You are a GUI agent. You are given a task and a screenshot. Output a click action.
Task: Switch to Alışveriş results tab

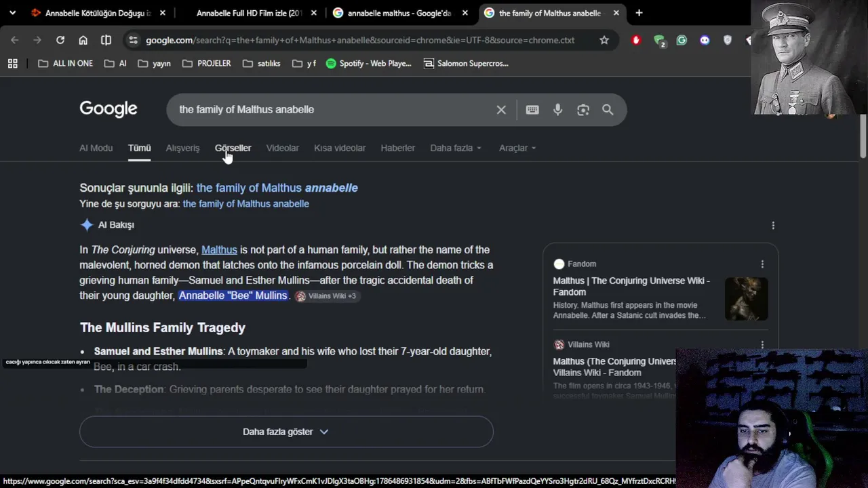click(182, 148)
